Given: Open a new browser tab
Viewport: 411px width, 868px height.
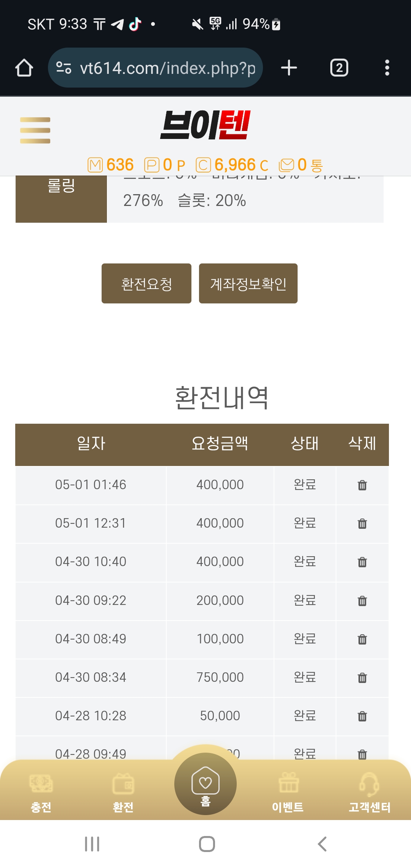Looking at the screenshot, I should pos(289,68).
